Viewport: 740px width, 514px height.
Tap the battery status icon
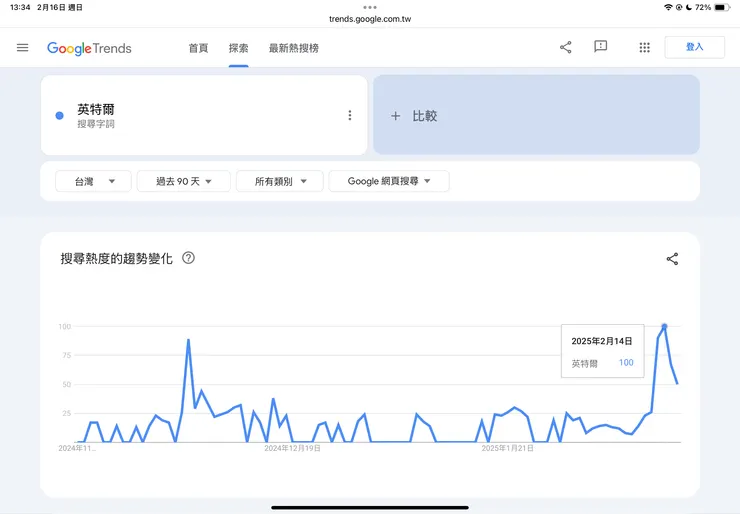point(722,7)
